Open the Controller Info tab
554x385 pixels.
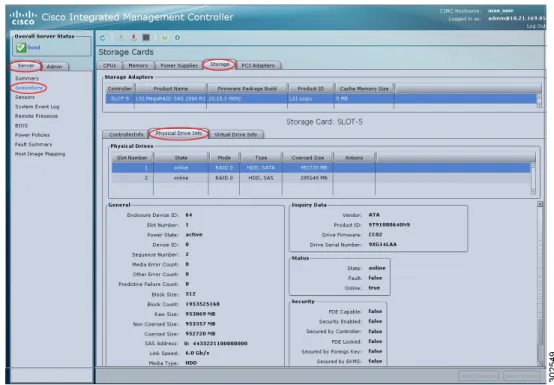point(126,135)
